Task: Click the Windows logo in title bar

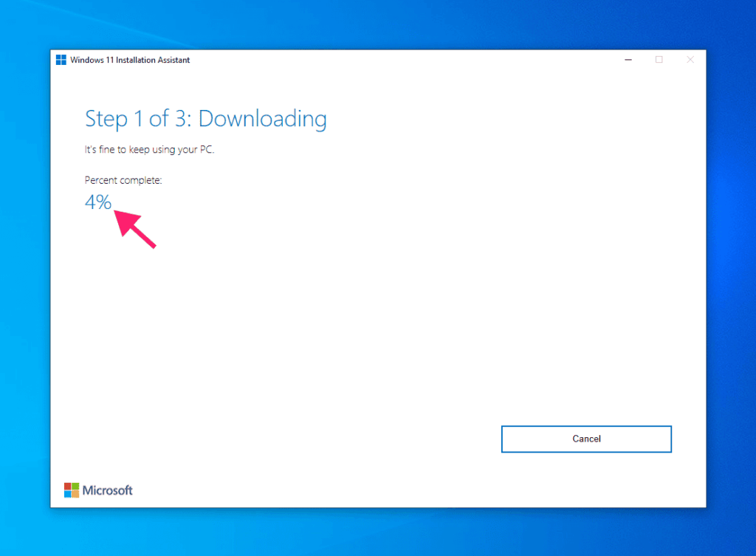Action: 61,60
